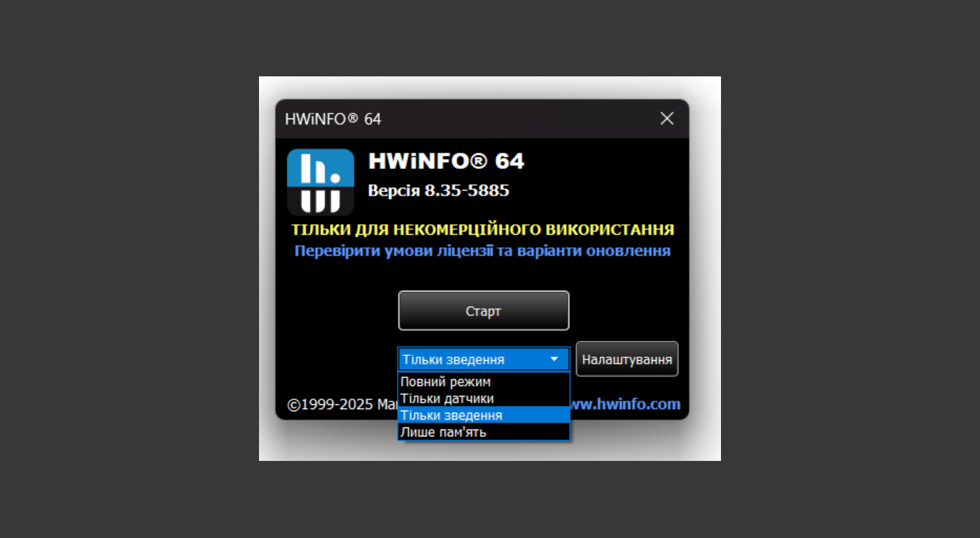Click the Версія 8.35-5885 text

[439, 191]
